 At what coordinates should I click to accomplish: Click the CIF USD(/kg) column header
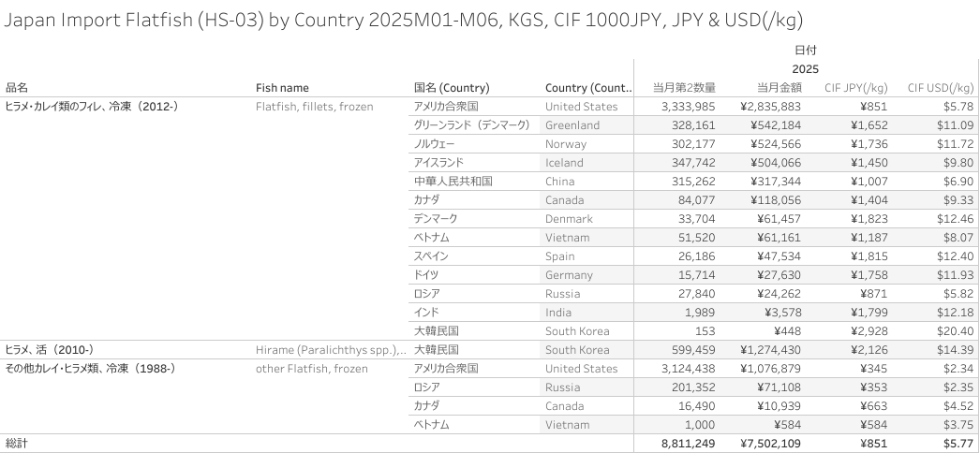tap(941, 88)
